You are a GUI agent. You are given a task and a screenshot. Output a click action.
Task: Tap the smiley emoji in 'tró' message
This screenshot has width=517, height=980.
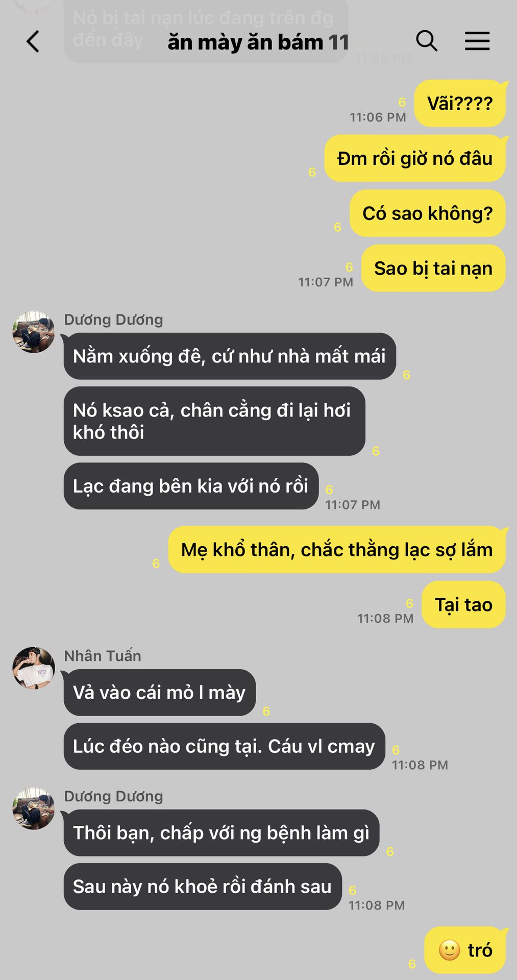[449, 950]
